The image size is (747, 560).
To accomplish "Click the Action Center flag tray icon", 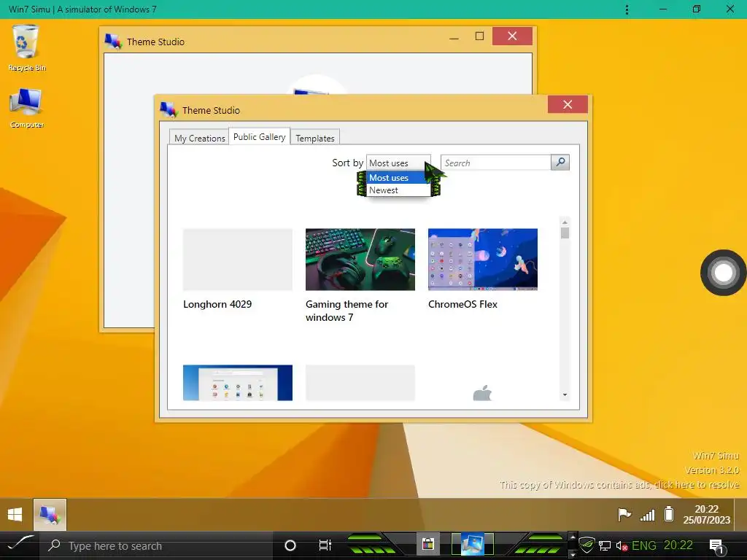I will [624, 514].
